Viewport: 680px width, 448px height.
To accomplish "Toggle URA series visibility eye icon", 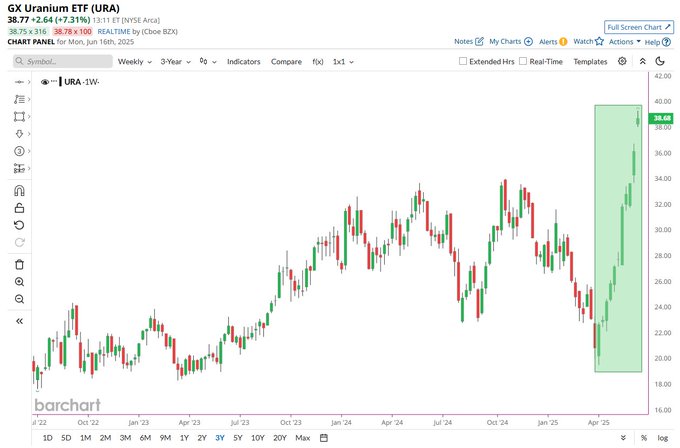I will coord(45,82).
